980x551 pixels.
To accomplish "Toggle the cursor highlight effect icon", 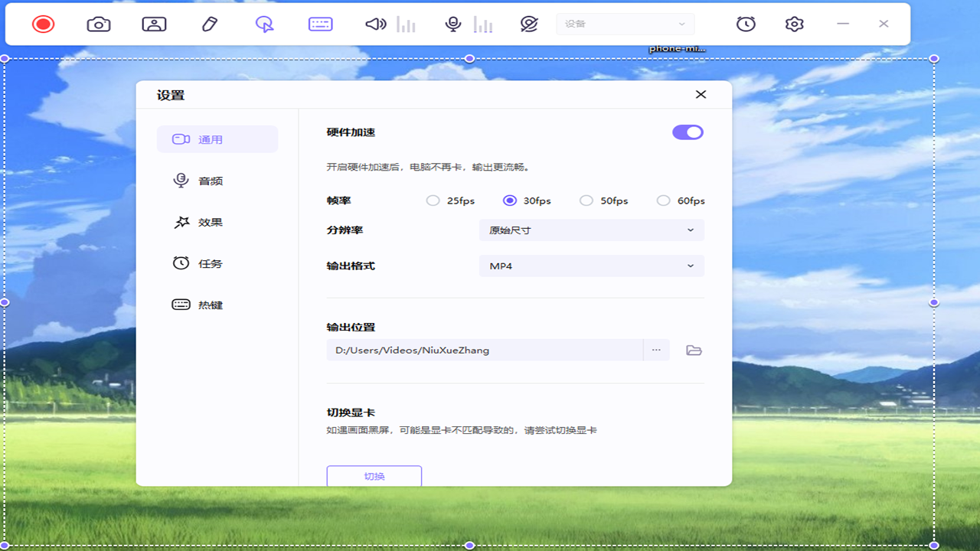I will click(x=263, y=24).
